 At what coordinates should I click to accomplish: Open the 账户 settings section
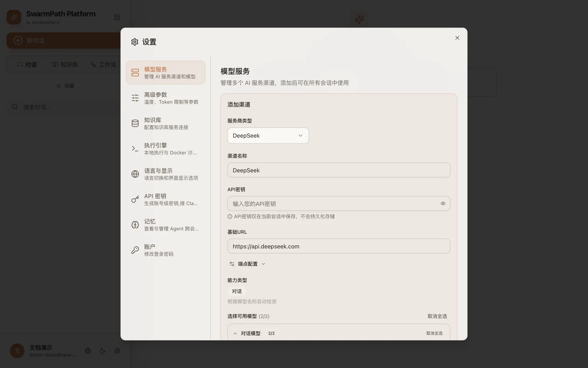(x=165, y=250)
